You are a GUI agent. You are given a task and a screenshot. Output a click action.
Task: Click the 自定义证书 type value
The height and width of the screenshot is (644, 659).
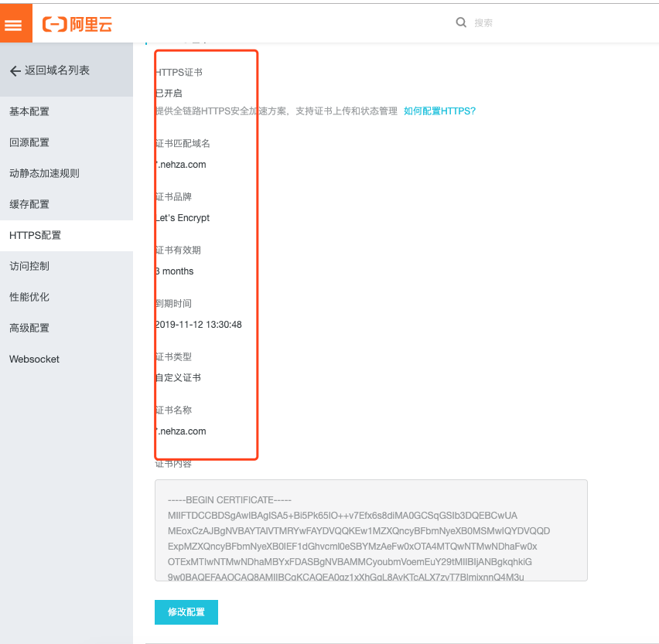coord(178,377)
